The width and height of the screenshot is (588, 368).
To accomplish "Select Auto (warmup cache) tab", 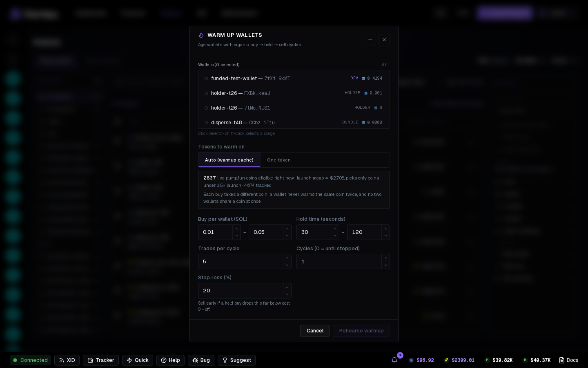I will coord(229,160).
